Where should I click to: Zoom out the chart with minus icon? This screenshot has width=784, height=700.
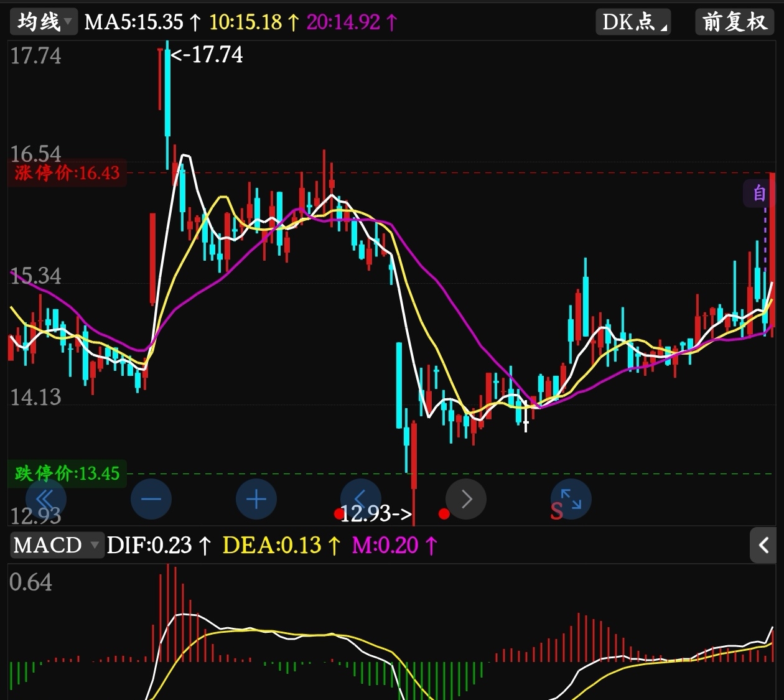151,499
